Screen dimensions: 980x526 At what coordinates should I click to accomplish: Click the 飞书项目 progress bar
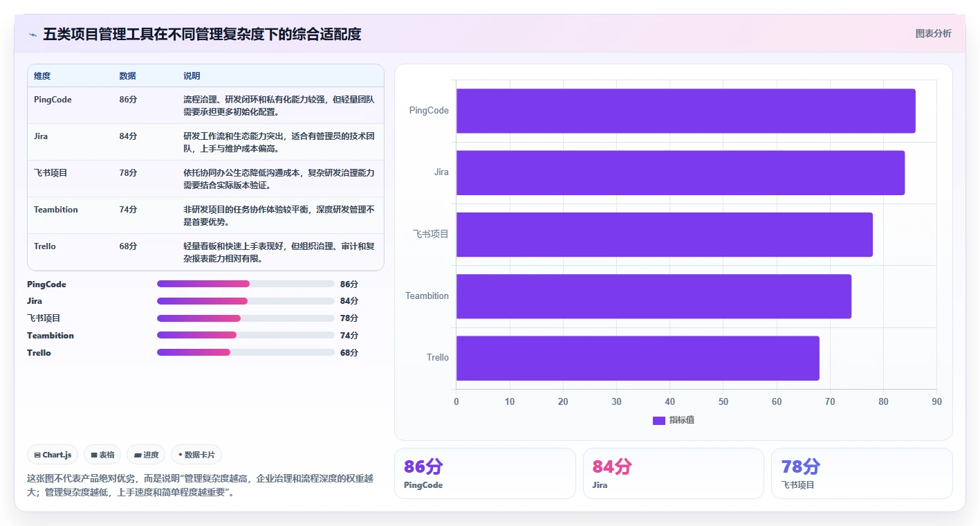(x=246, y=318)
